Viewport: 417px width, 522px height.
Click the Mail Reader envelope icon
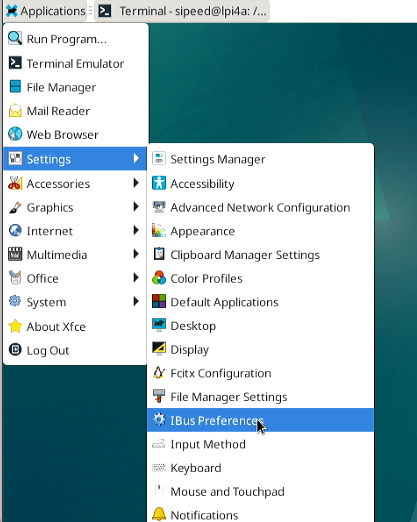pyautogui.click(x=15, y=110)
